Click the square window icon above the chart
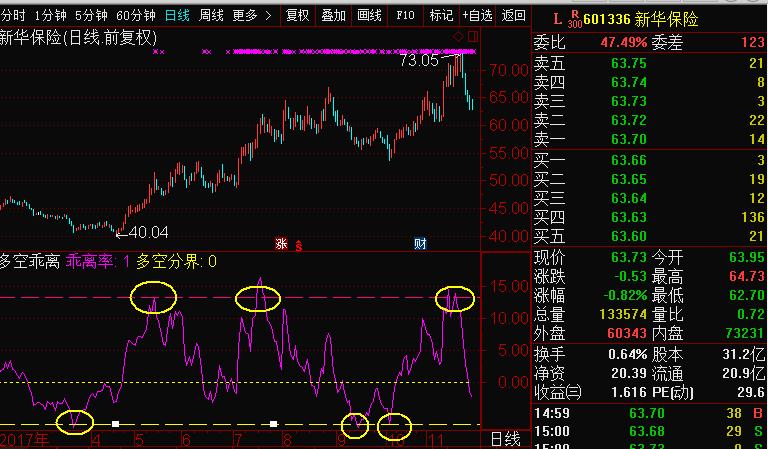The height and width of the screenshot is (449, 768). (473, 36)
